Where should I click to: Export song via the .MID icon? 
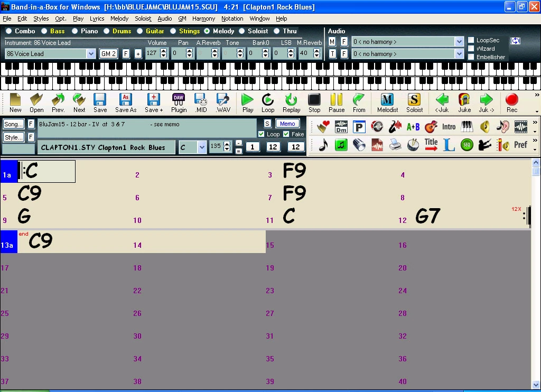(x=201, y=103)
